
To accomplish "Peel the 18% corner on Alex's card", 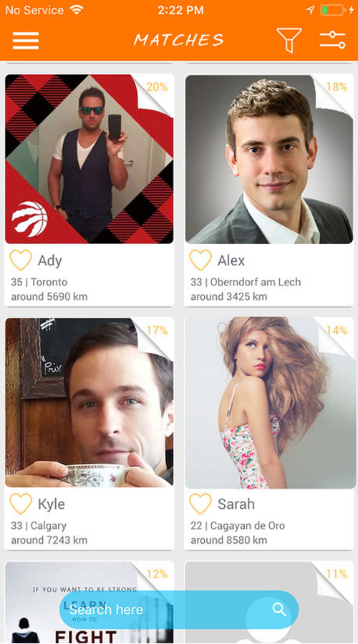I will 334,93.
